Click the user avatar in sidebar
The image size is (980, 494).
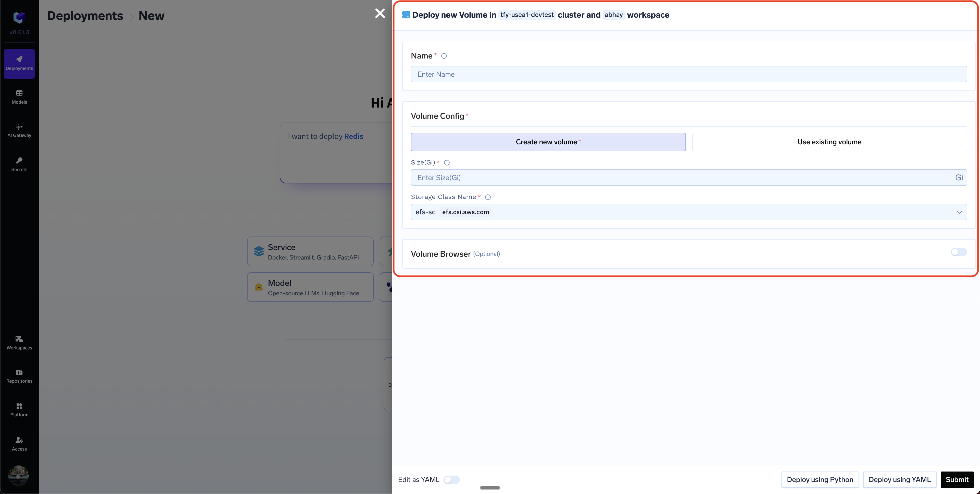tap(19, 475)
